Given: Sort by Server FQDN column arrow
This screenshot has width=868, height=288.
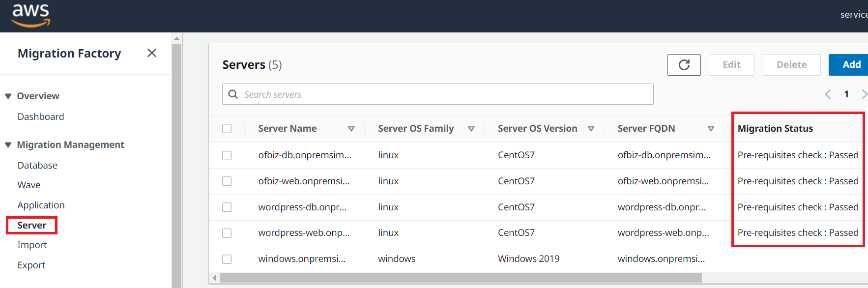Looking at the screenshot, I should [711, 129].
